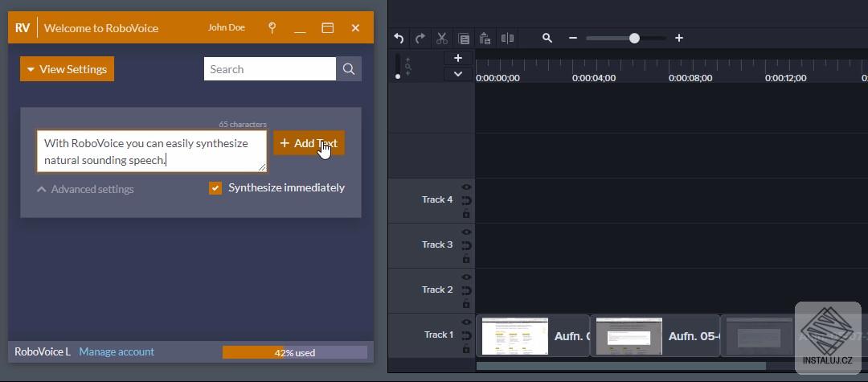Open the track options chevron dropdown

coord(458,74)
